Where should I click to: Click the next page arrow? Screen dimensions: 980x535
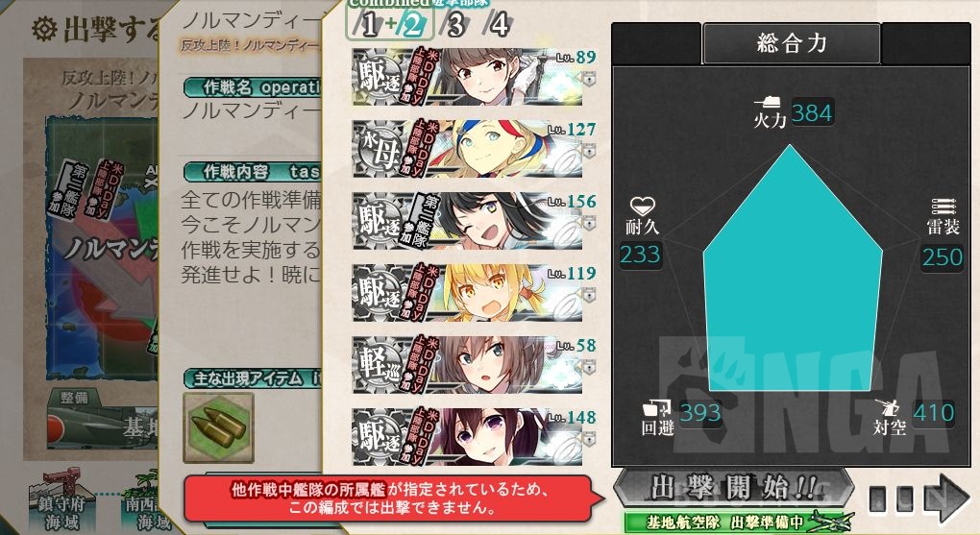[947, 499]
